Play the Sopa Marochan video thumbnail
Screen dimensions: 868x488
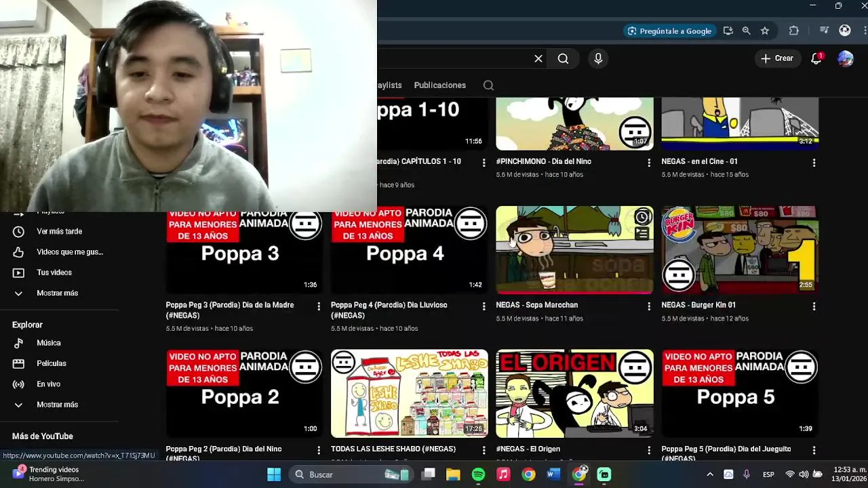(x=574, y=250)
